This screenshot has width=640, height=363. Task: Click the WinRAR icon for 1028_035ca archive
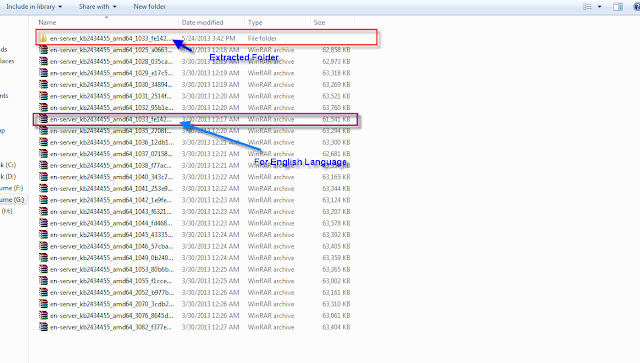pos(43,61)
